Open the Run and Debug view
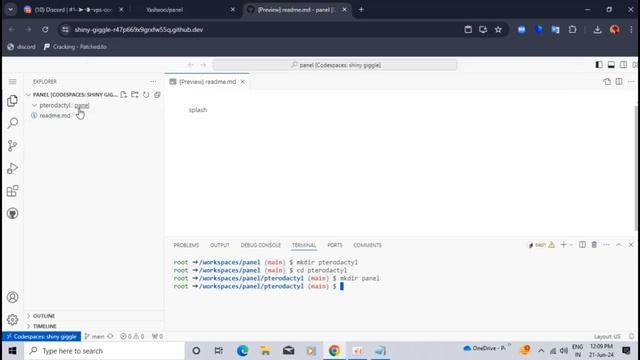The height and width of the screenshot is (360, 640). tap(13, 168)
